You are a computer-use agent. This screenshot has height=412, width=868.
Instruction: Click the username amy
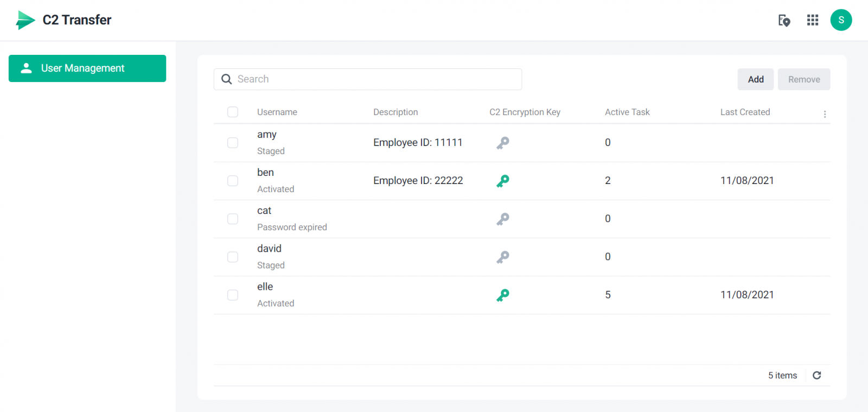pos(267,135)
